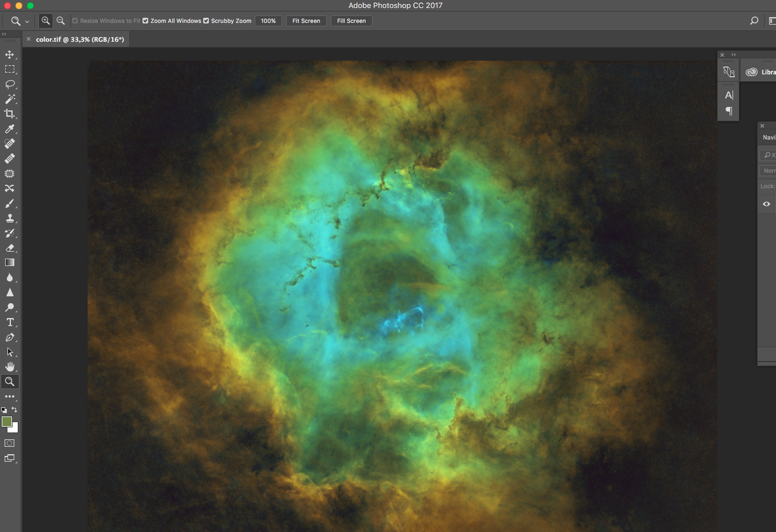The width and height of the screenshot is (776, 532).
Task: Select the Brush tool
Action: pos(10,203)
